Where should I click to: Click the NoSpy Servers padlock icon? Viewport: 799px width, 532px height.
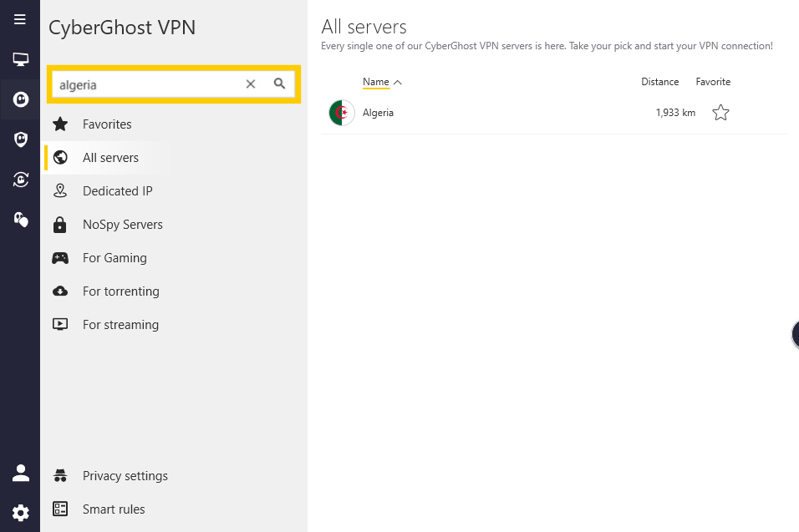point(59,224)
